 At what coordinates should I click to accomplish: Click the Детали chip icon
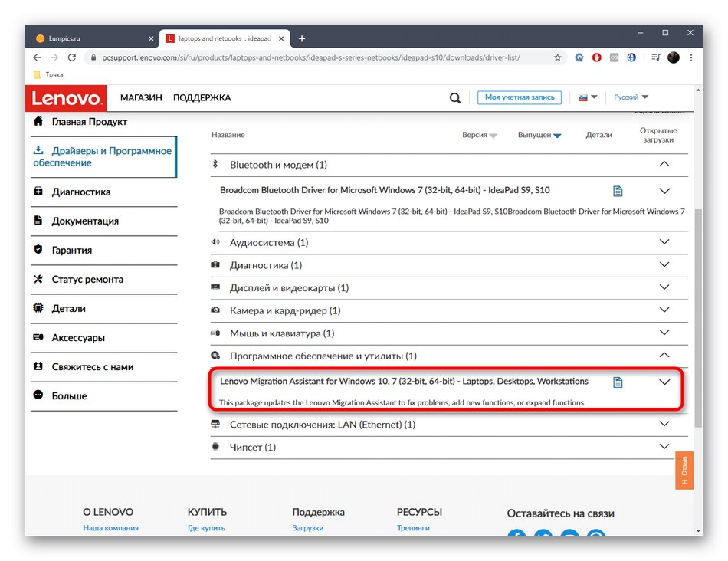(x=38, y=307)
